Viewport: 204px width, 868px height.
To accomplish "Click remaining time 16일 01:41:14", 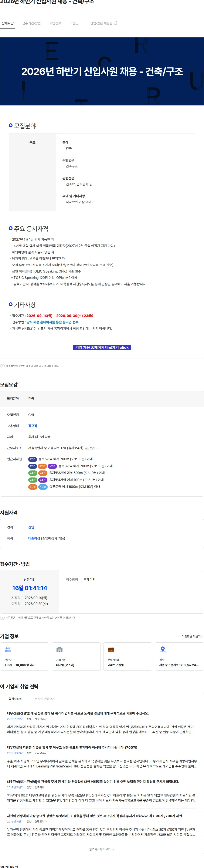I will (x=30, y=588).
